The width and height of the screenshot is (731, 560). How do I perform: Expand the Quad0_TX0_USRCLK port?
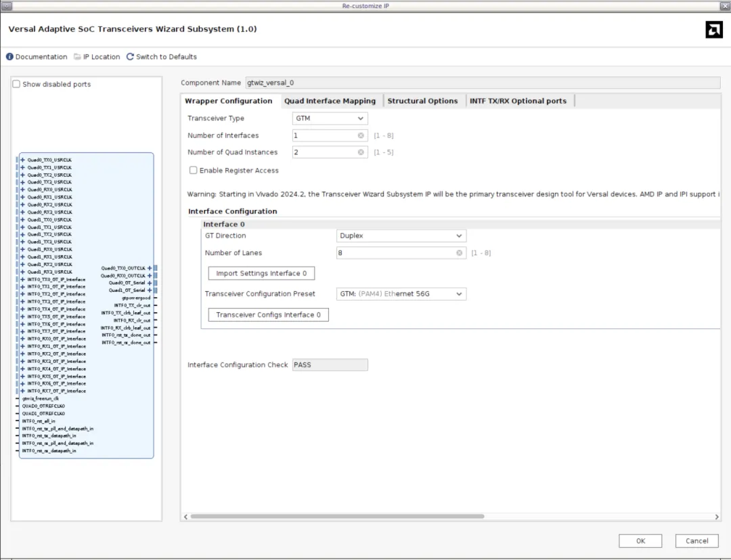point(22,160)
